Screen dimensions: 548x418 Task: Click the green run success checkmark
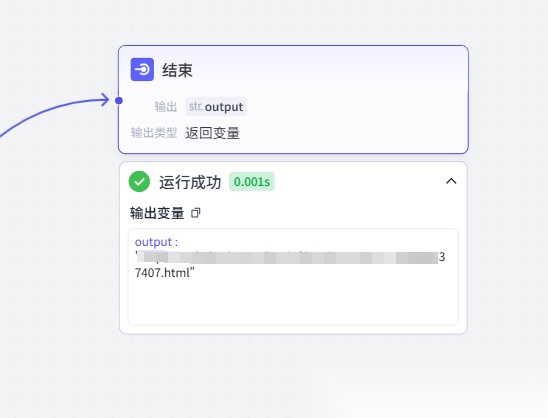[x=139, y=182]
